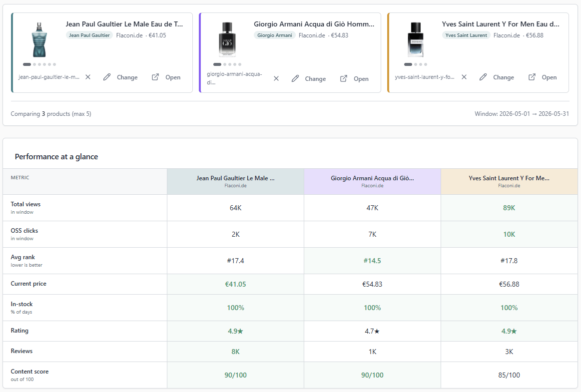Select second image dot on Jean Paul Gaultier card
Screen dimensions: 581x392
point(34,64)
